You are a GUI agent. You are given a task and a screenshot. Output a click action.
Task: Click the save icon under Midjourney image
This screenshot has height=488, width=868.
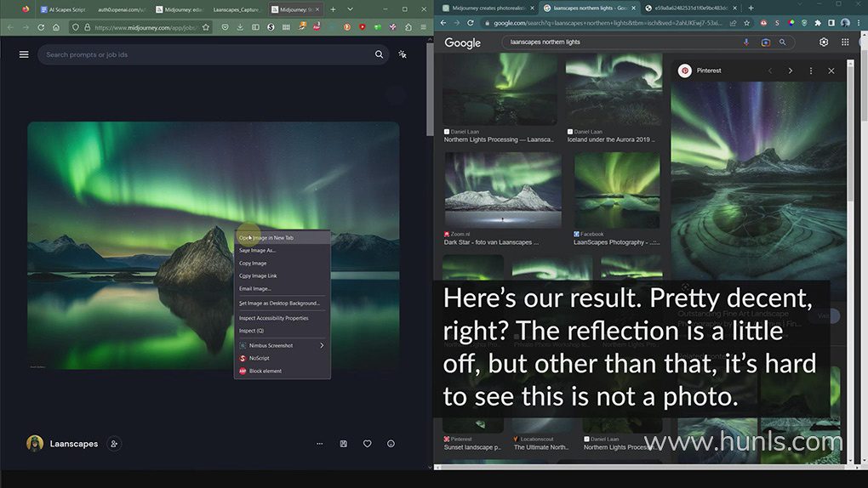click(343, 444)
